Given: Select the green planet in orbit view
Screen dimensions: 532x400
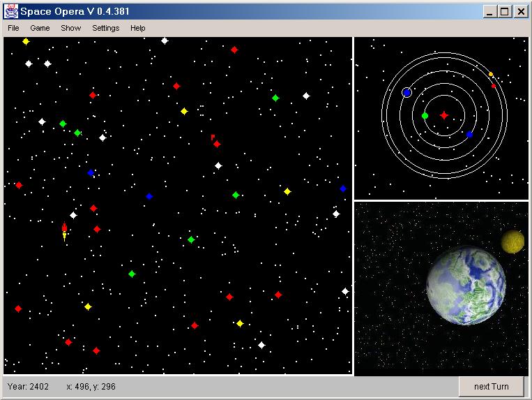Looking at the screenshot, I should tap(425, 116).
